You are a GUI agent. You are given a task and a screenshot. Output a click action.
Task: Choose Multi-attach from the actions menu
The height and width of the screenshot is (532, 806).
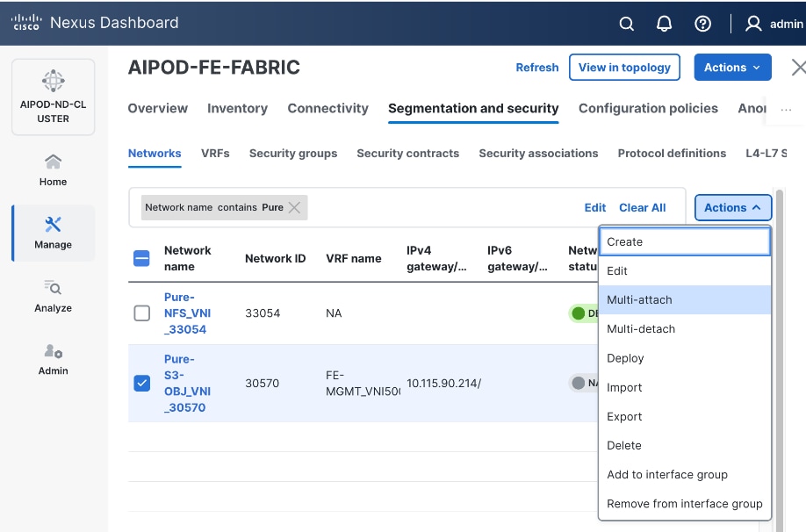(x=639, y=300)
